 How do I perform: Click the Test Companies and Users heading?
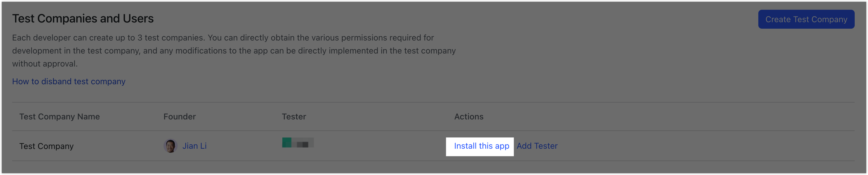coord(83,19)
